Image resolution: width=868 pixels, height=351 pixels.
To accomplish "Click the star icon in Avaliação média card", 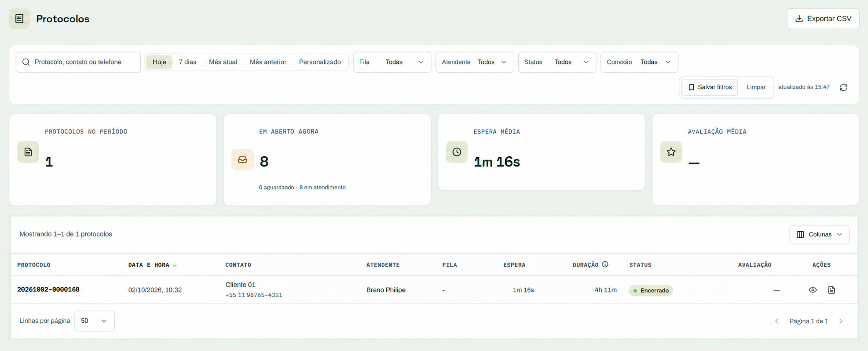I will [x=671, y=152].
